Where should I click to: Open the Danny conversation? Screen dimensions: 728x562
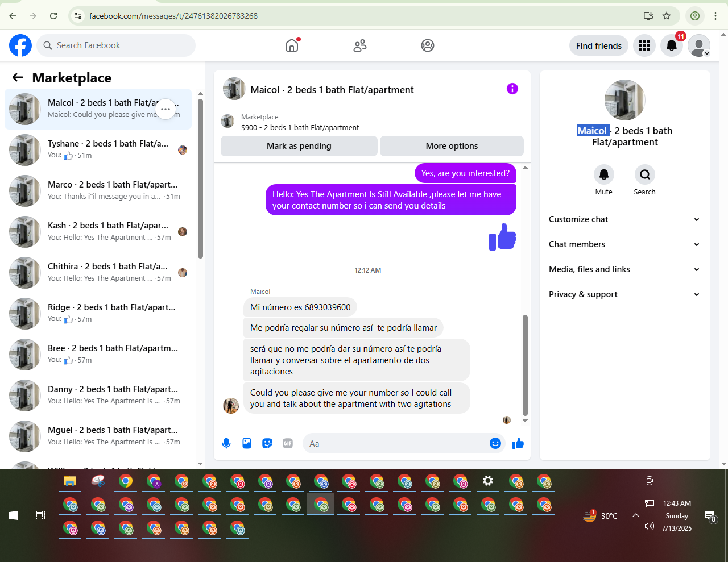pos(98,396)
